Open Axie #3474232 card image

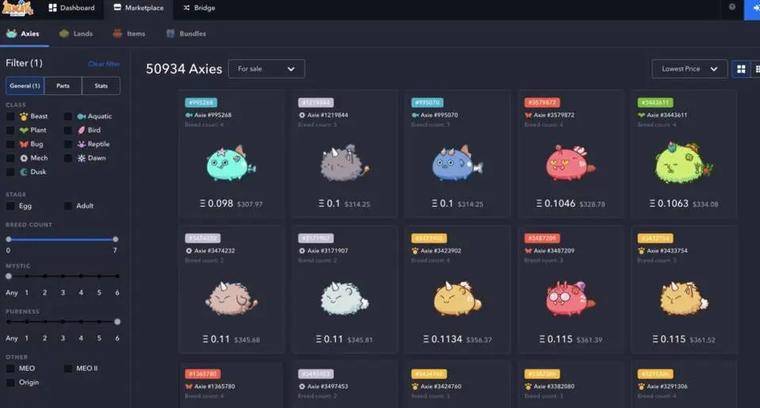pyautogui.click(x=231, y=299)
